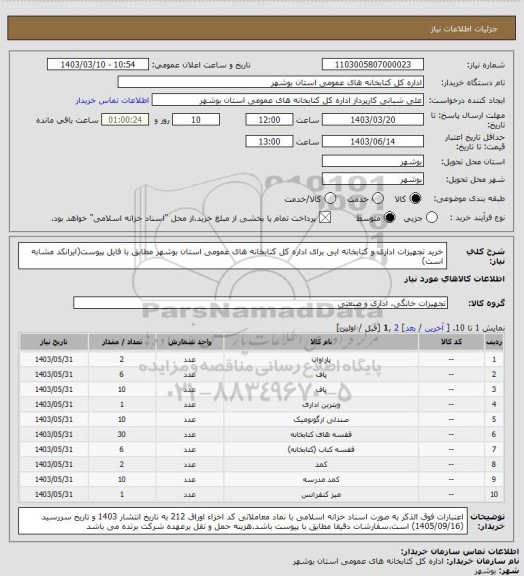Click the remaining days field 10
Viewport: 524px width, 576px height.
click(x=196, y=120)
